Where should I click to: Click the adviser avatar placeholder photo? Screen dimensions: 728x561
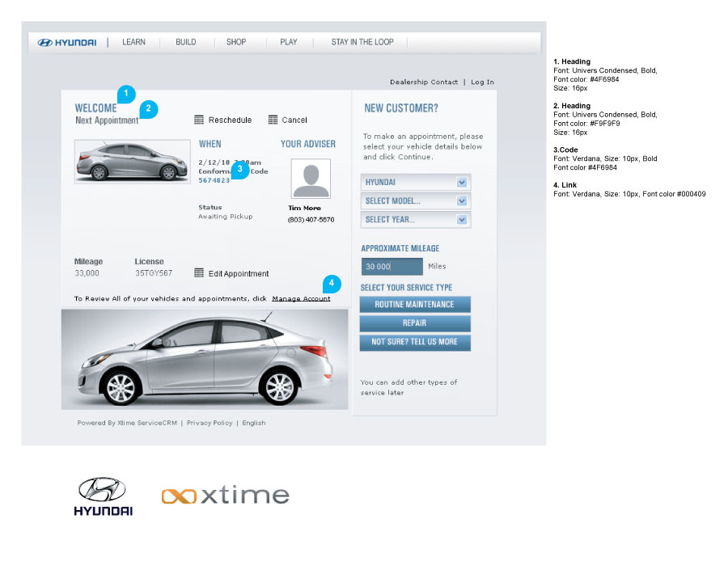[x=311, y=179]
